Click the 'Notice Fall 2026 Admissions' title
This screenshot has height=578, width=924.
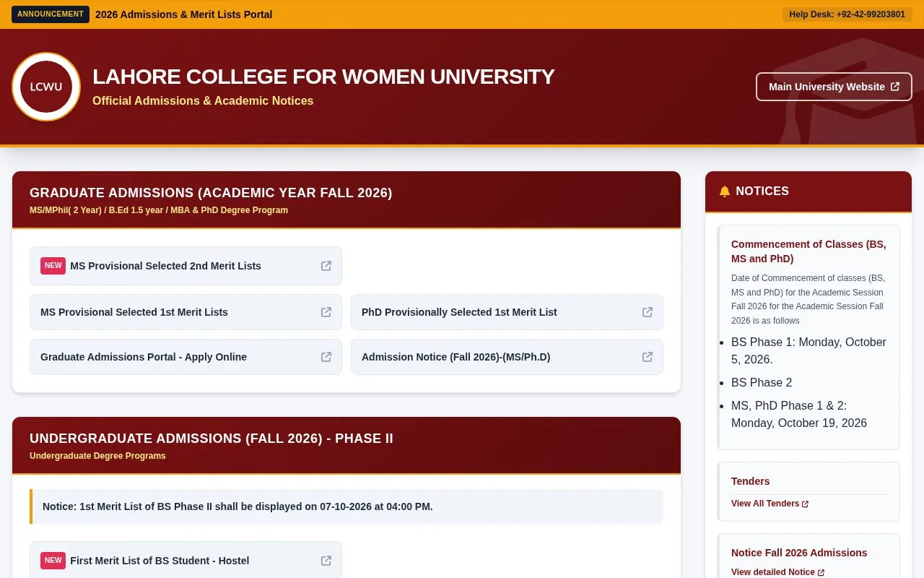point(799,553)
